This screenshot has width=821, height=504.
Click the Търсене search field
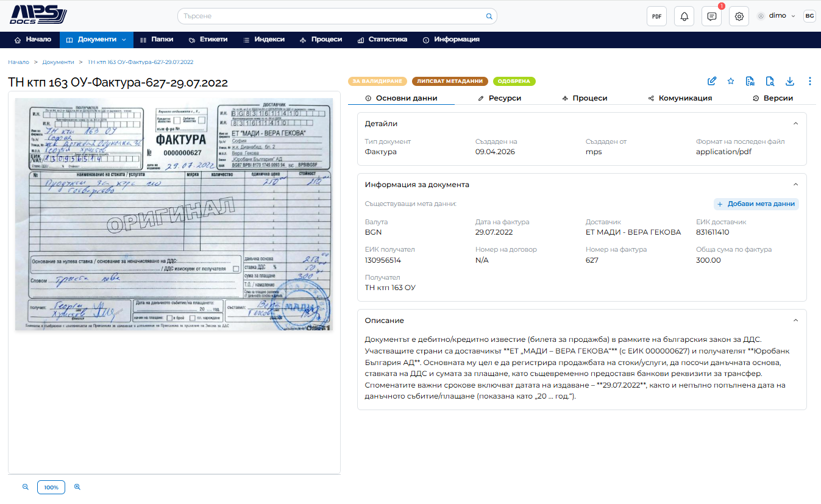click(337, 16)
